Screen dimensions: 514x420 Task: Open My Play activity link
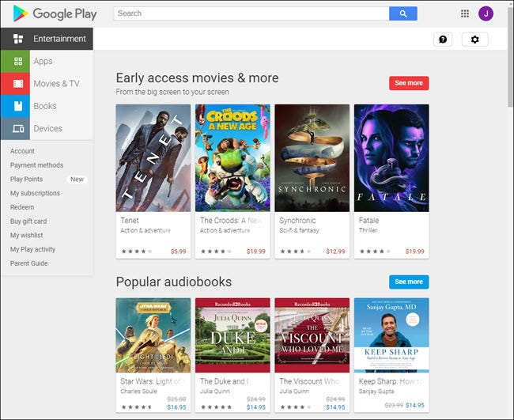[x=32, y=249]
